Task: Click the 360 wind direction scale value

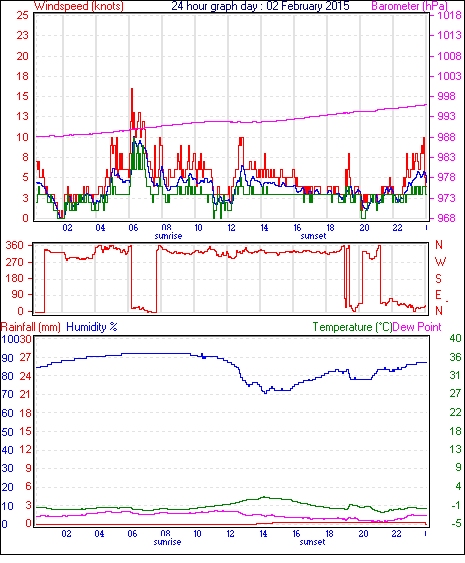Action: tap(14, 246)
